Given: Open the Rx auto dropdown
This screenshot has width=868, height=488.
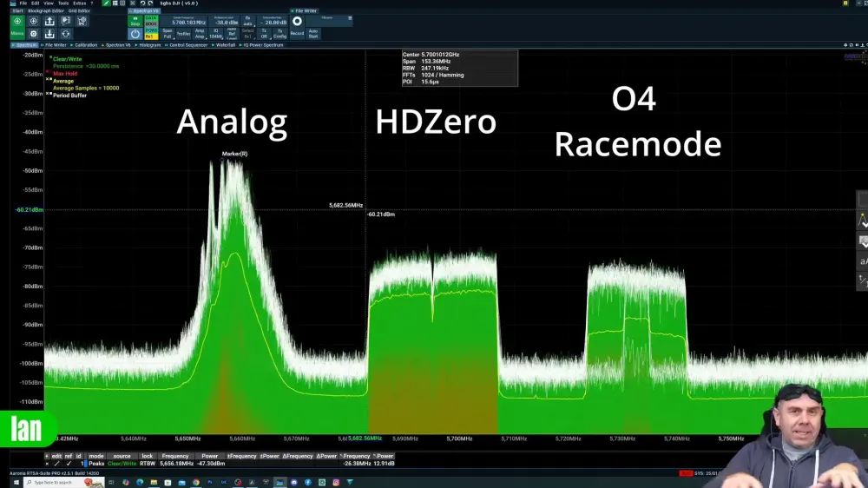Looking at the screenshot, I should click(247, 21).
